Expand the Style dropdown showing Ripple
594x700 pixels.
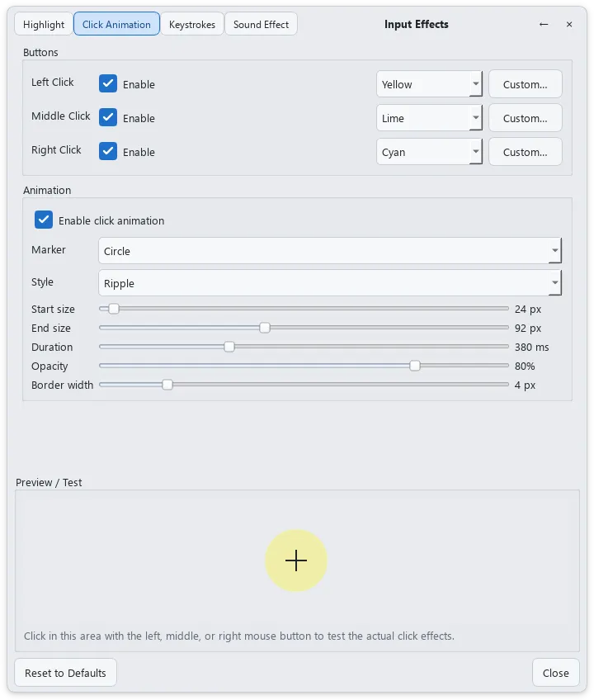pos(330,282)
